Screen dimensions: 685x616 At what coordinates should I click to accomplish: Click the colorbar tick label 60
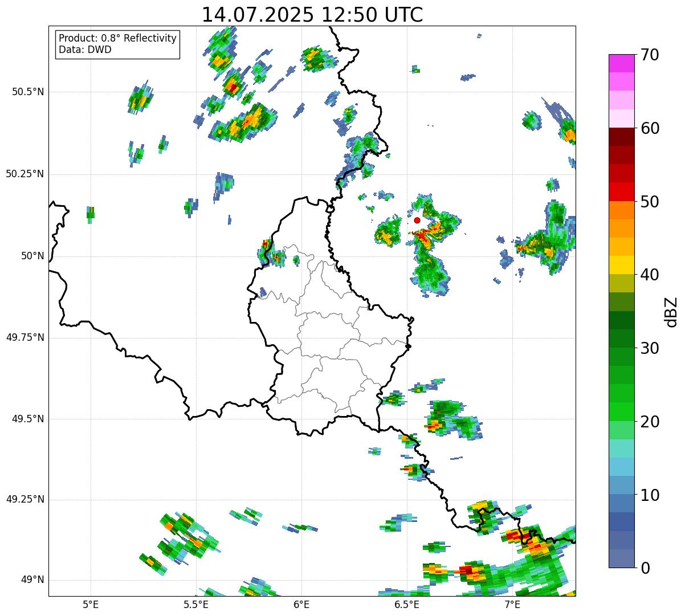649,129
